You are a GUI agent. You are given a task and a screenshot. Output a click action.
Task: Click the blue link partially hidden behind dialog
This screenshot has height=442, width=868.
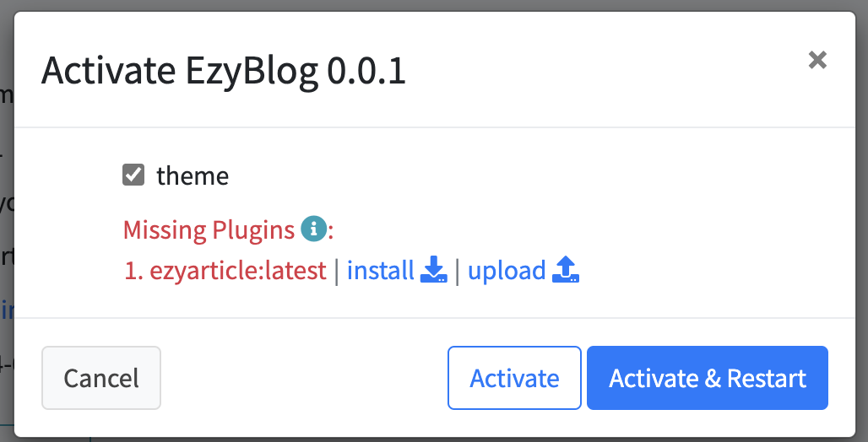[7, 310]
